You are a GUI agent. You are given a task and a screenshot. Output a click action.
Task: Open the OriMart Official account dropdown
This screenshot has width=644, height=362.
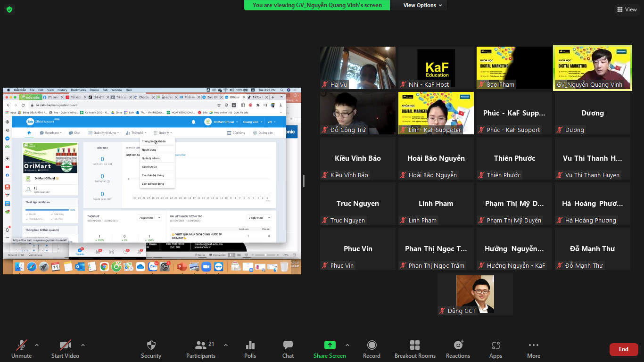click(221, 122)
